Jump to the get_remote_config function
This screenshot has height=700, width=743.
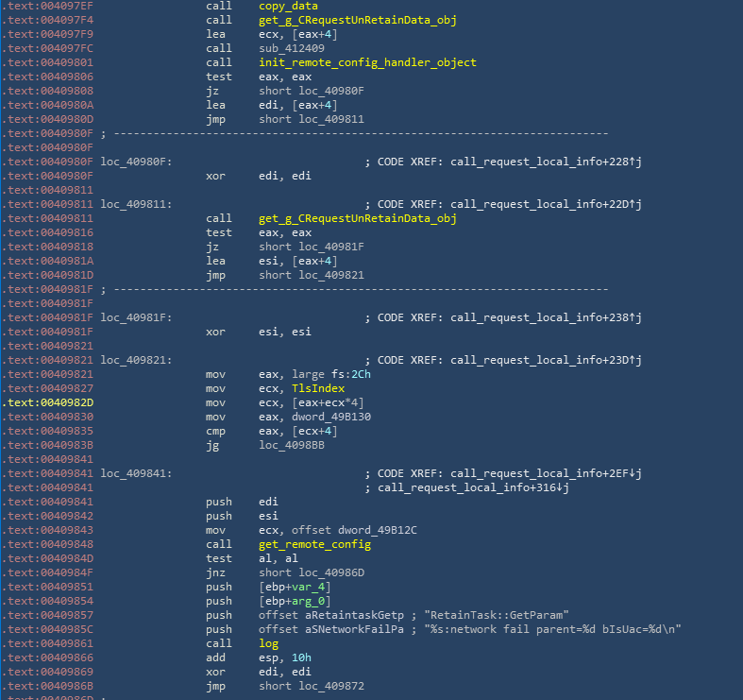coord(314,544)
